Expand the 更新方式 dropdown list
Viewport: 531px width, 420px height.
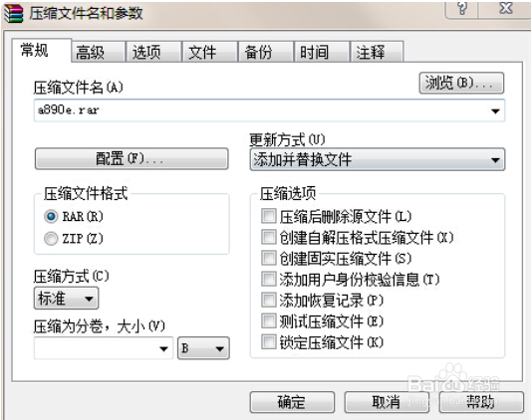(x=378, y=159)
